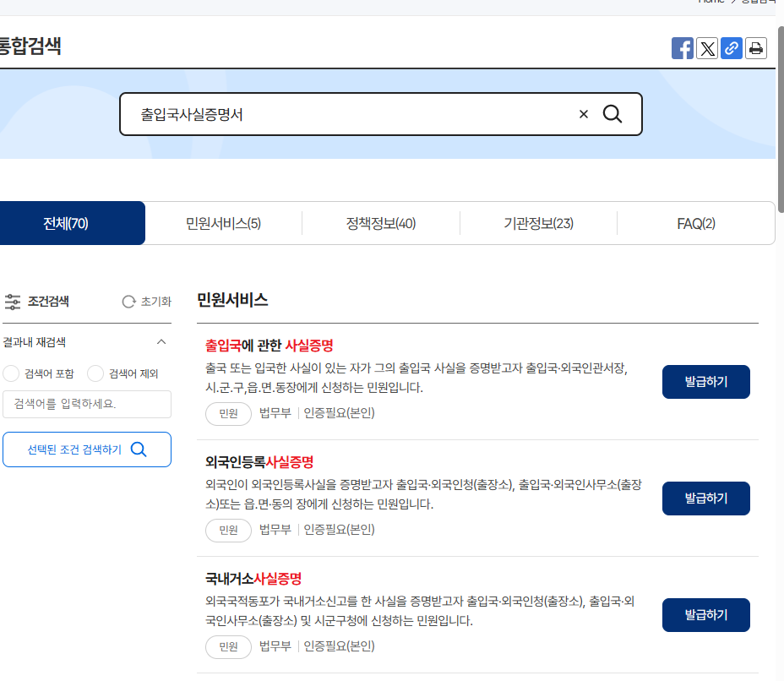Open the 정책정보(40) tab
This screenshot has height=681, width=784.
coord(380,222)
